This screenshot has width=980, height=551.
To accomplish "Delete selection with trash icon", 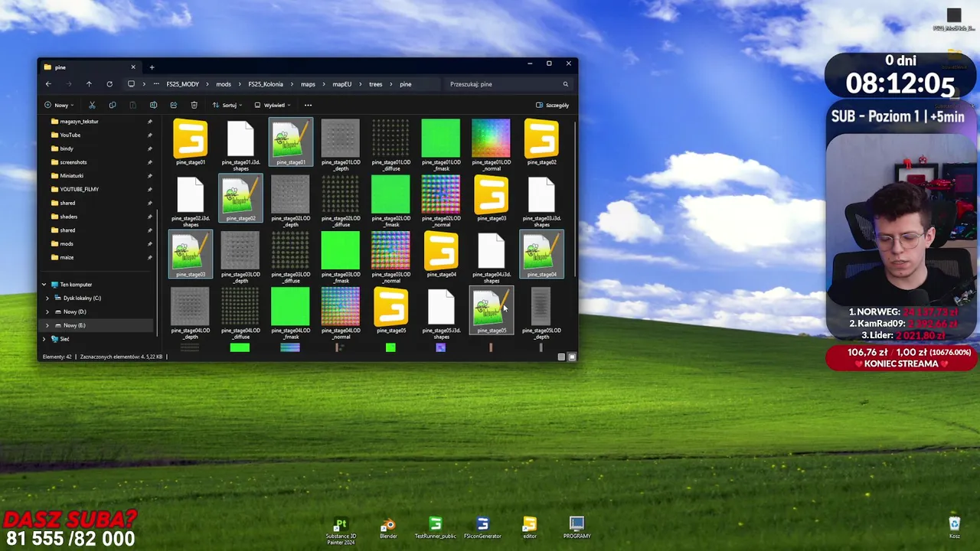I will (194, 105).
